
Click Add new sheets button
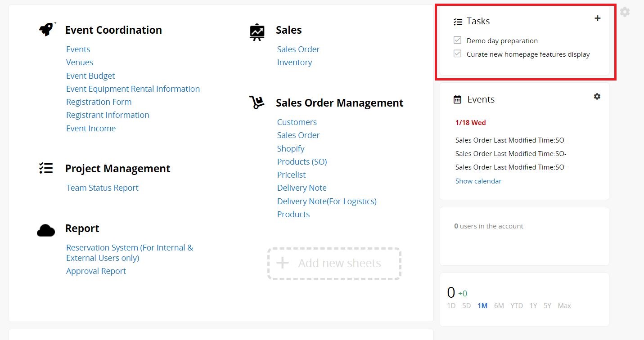coord(334,264)
